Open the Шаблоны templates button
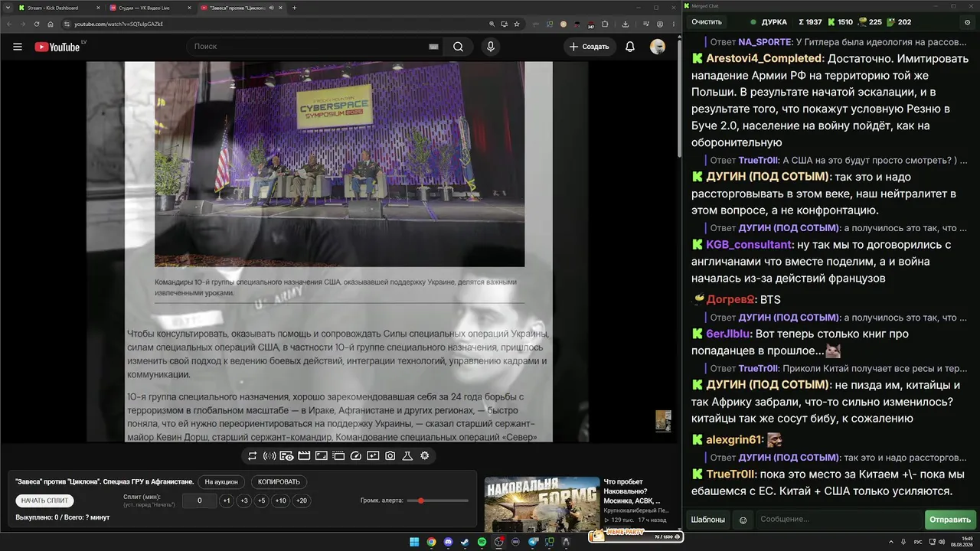 point(708,520)
